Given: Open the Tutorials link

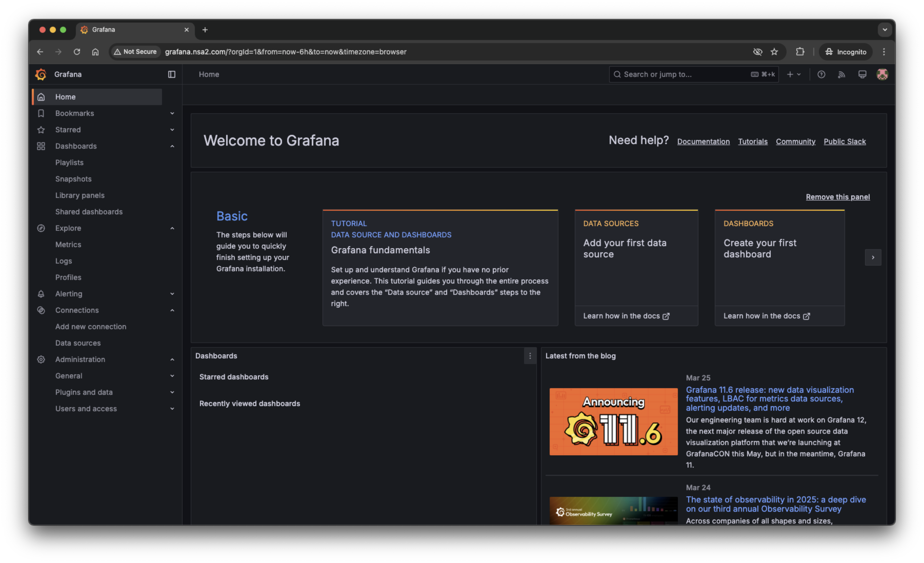Looking at the screenshot, I should point(753,142).
